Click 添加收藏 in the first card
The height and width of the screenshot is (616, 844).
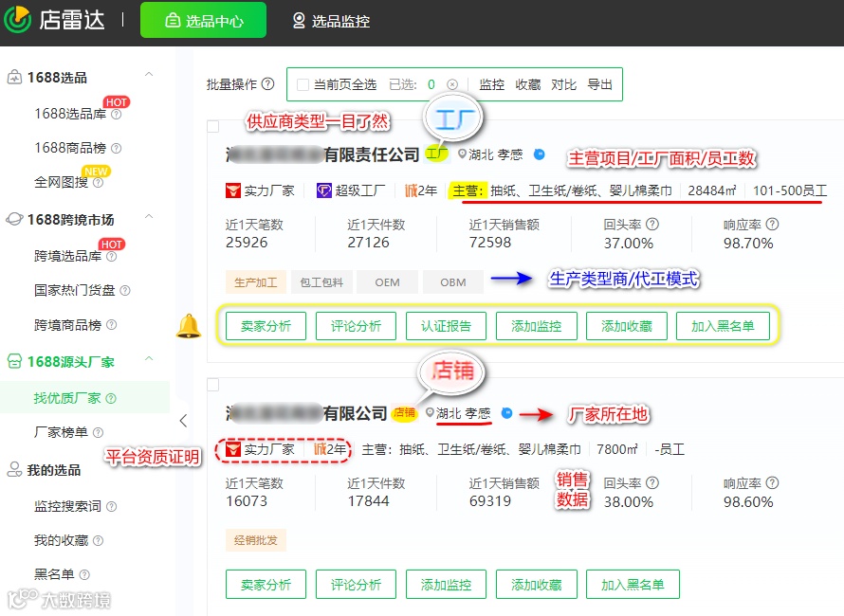(x=627, y=326)
